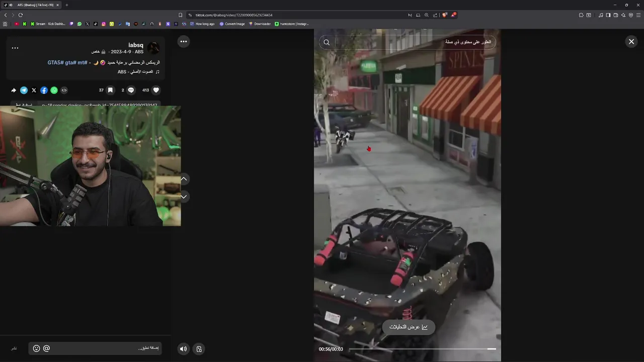The width and height of the screenshot is (644, 362).
Task: Open a new browser tab
Action: click(x=66, y=5)
